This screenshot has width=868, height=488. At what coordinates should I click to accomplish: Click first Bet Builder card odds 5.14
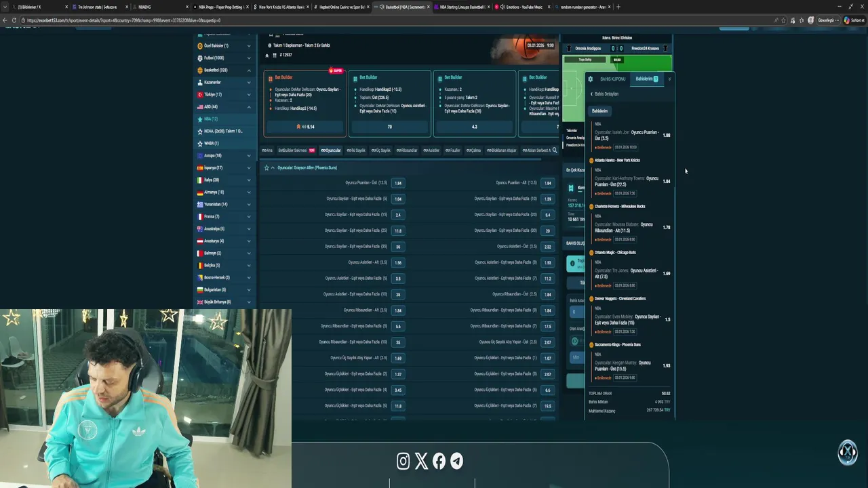[x=305, y=127]
